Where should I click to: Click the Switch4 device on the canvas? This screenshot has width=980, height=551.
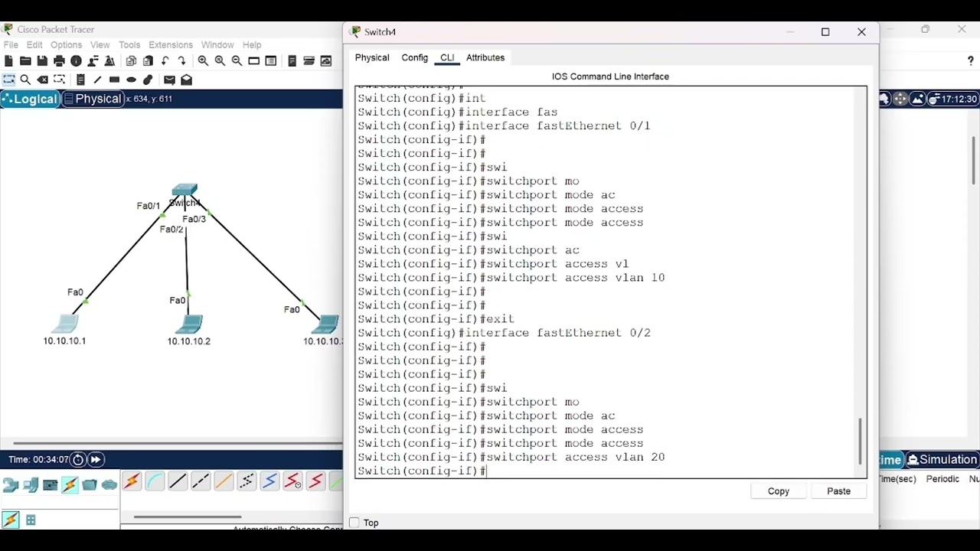pyautogui.click(x=185, y=191)
